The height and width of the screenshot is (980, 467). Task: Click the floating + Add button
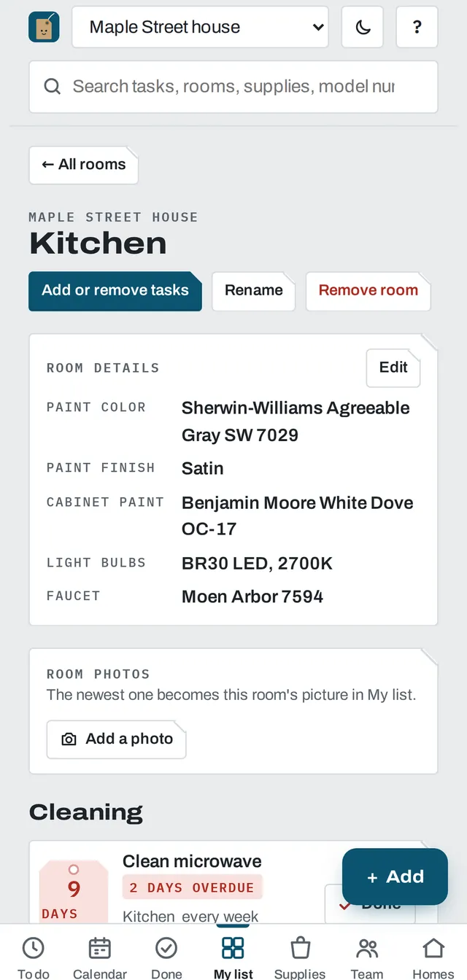coord(395,876)
